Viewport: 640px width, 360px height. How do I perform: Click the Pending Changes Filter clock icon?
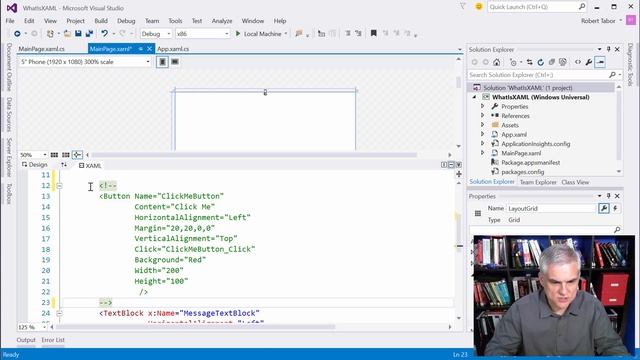(513, 62)
